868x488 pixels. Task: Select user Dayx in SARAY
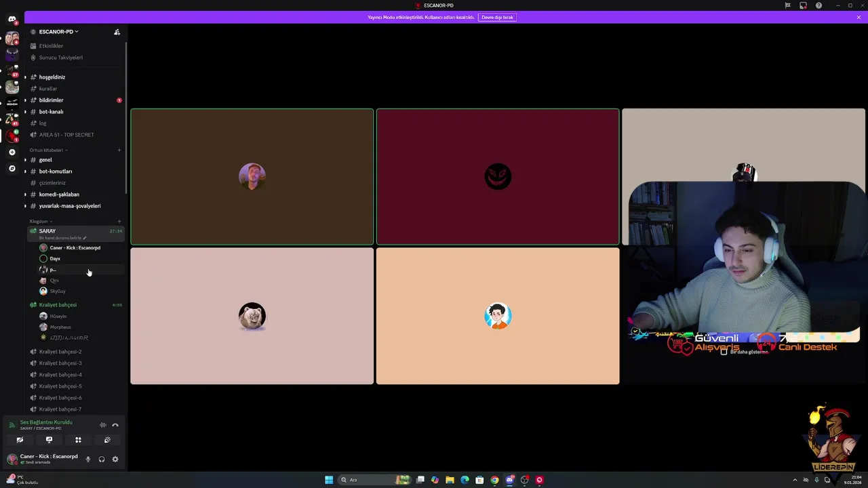(55, 259)
